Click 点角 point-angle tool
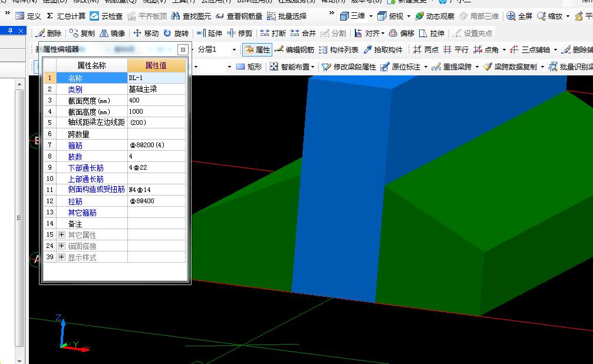Screen dimensions: 593x364 click(486, 49)
